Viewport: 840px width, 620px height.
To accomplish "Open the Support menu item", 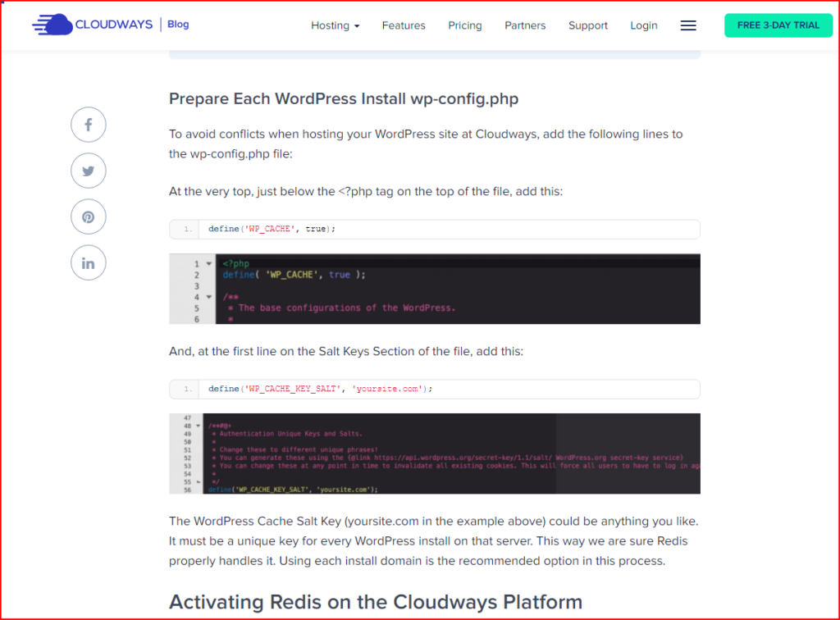I will [x=587, y=25].
